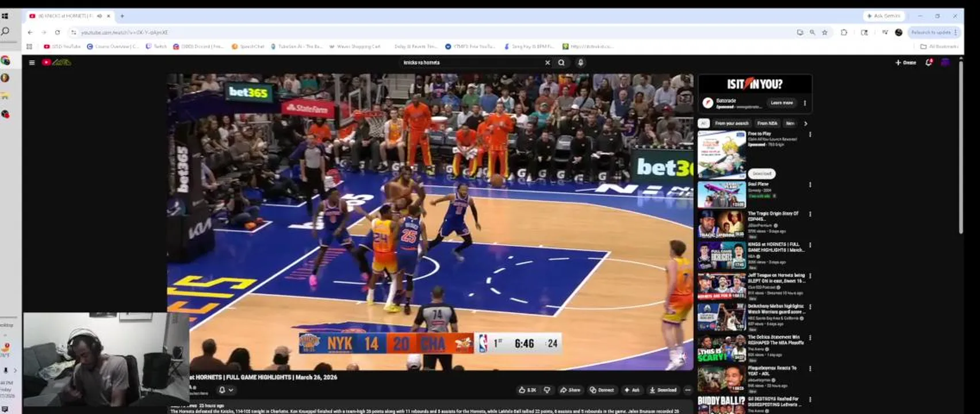Click the Download button under the video
The image size is (980, 414).
(x=663, y=390)
